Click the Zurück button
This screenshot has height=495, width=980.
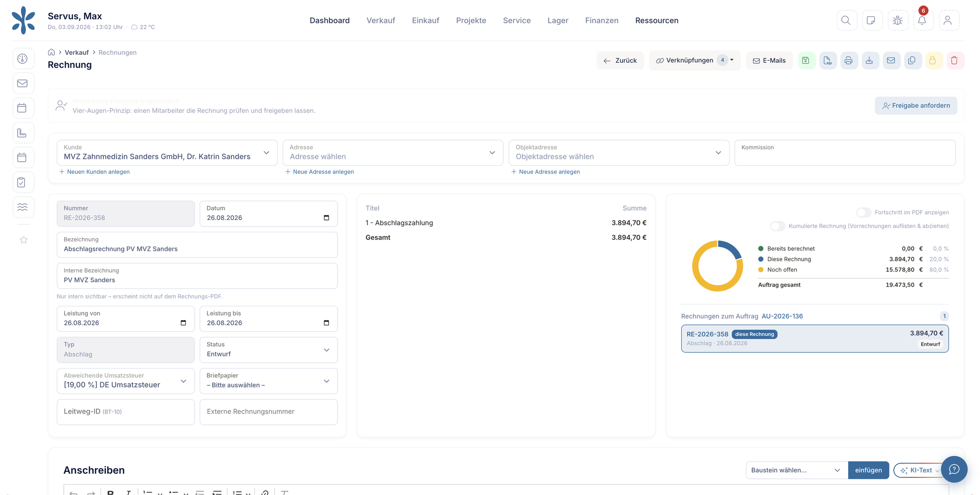[620, 60]
